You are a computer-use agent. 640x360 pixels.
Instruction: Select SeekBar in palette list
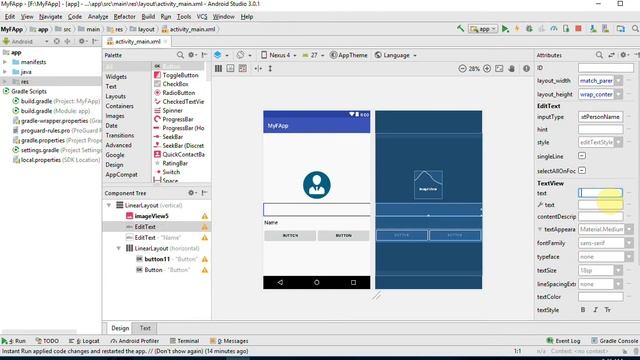pos(173,137)
